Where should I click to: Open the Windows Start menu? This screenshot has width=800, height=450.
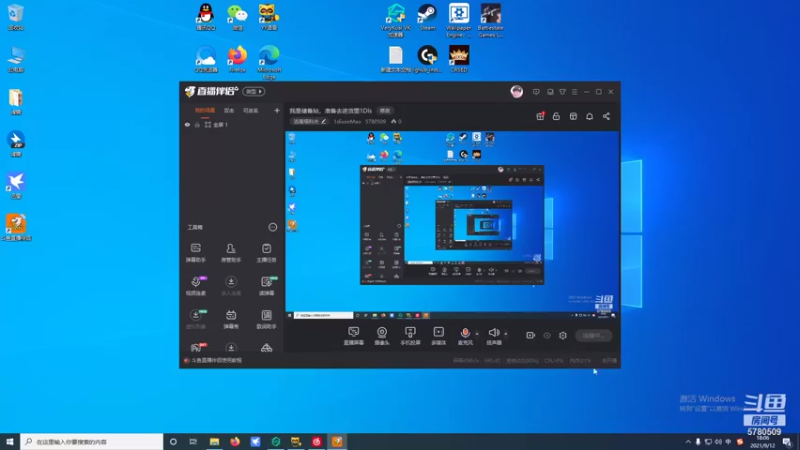10,442
